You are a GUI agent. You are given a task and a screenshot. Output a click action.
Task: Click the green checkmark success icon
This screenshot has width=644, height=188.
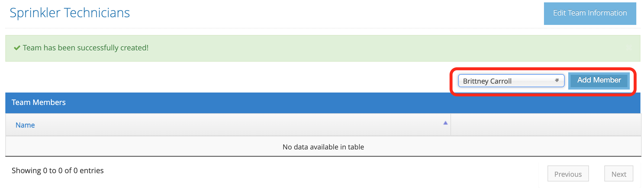click(17, 48)
